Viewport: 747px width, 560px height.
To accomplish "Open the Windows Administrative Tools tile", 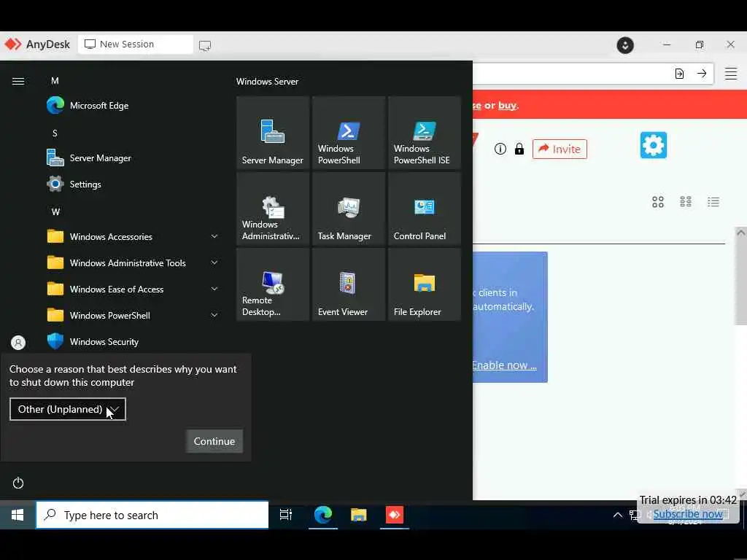I will (x=273, y=209).
